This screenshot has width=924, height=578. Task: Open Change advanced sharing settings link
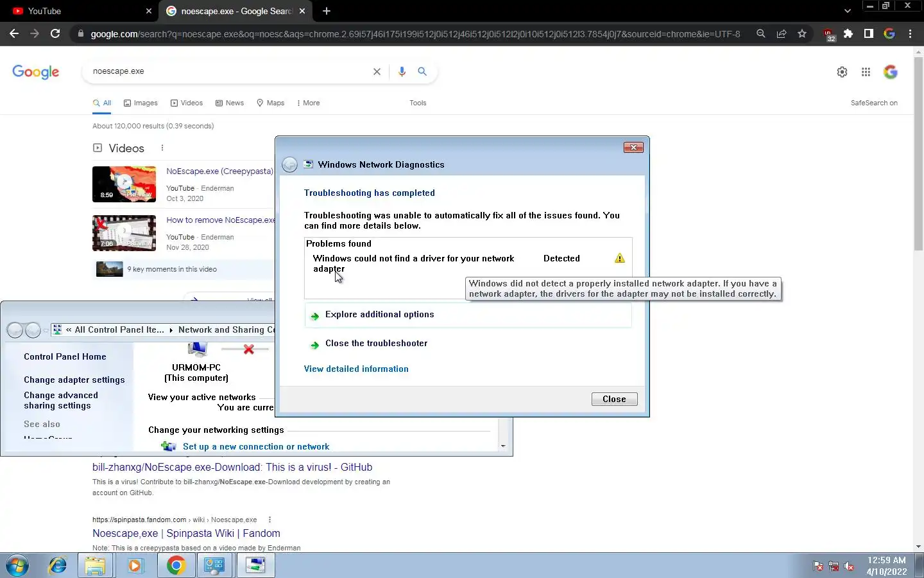(61, 401)
